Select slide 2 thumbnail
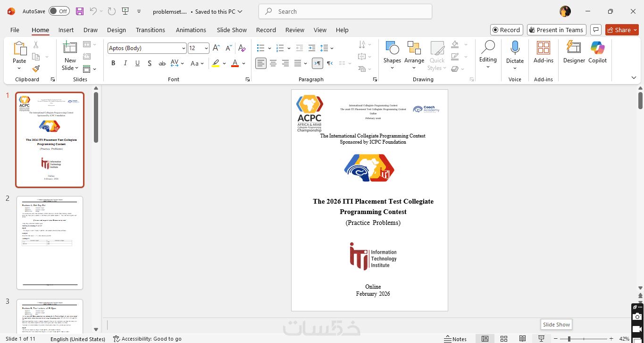This screenshot has height=343, width=644. [50, 242]
